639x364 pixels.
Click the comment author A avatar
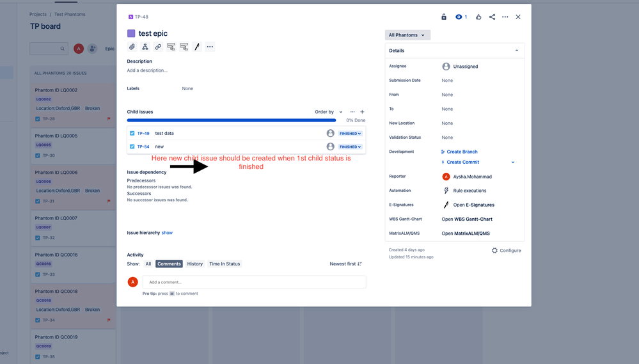point(133,282)
